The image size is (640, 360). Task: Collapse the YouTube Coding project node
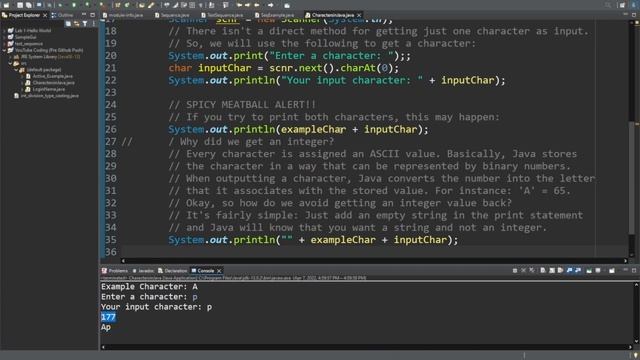[x=4, y=50]
